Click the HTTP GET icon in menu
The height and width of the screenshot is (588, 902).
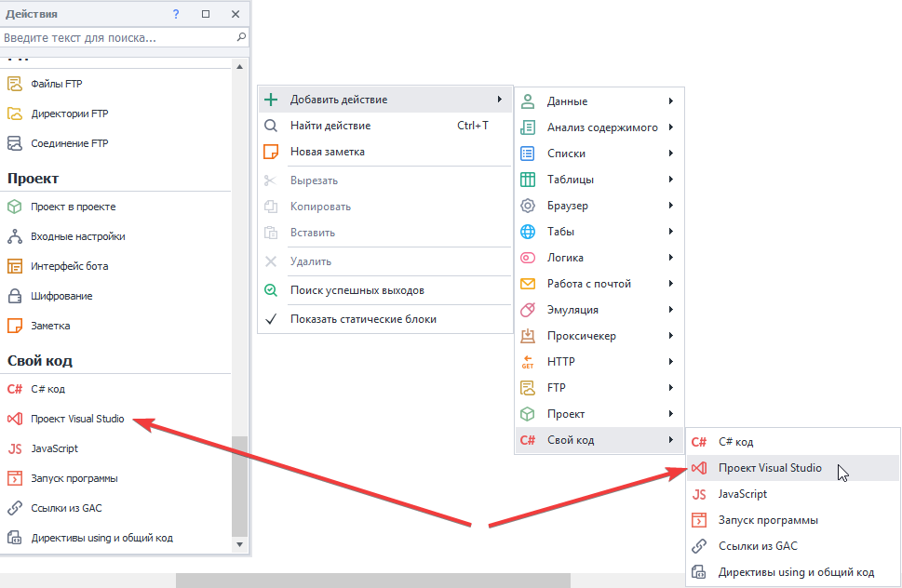528,362
